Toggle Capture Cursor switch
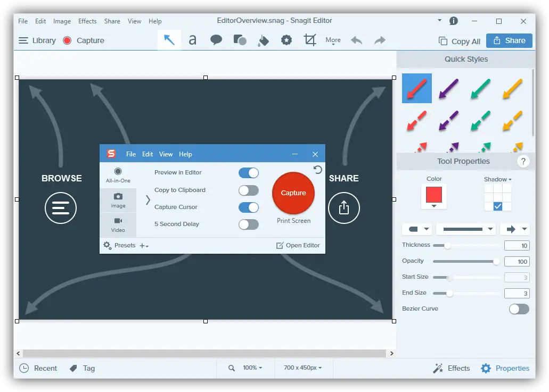The height and width of the screenshot is (392, 549). pos(249,207)
